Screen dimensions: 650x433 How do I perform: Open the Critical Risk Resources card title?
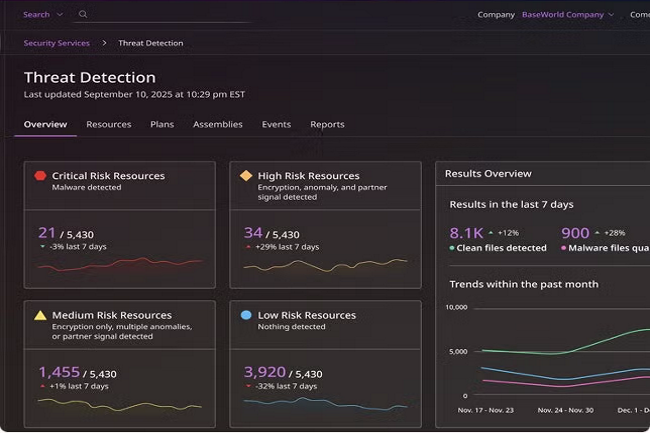pyautogui.click(x=108, y=176)
